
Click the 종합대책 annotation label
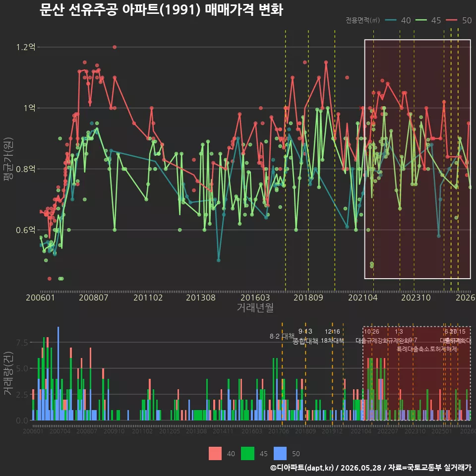(x=305, y=341)
